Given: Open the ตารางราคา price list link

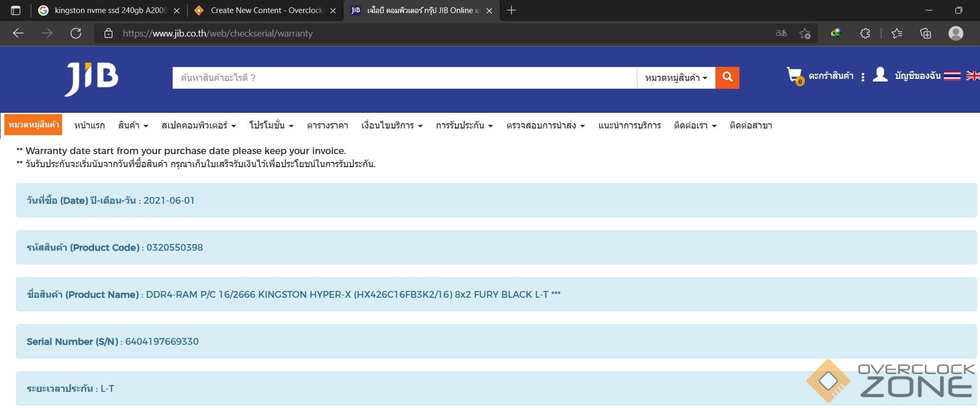Looking at the screenshot, I should (x=327, y=125).
